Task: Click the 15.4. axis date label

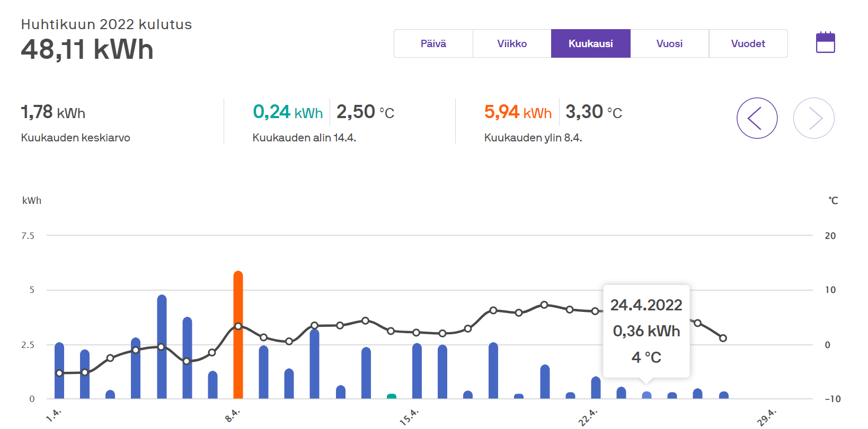Action: coord(409,417)
